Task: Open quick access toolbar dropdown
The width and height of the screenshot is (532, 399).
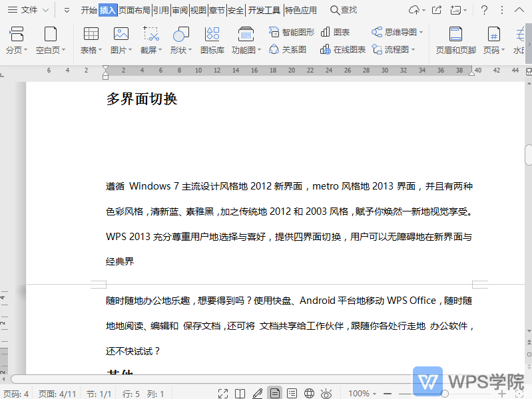Action: [x=67, y=11]
